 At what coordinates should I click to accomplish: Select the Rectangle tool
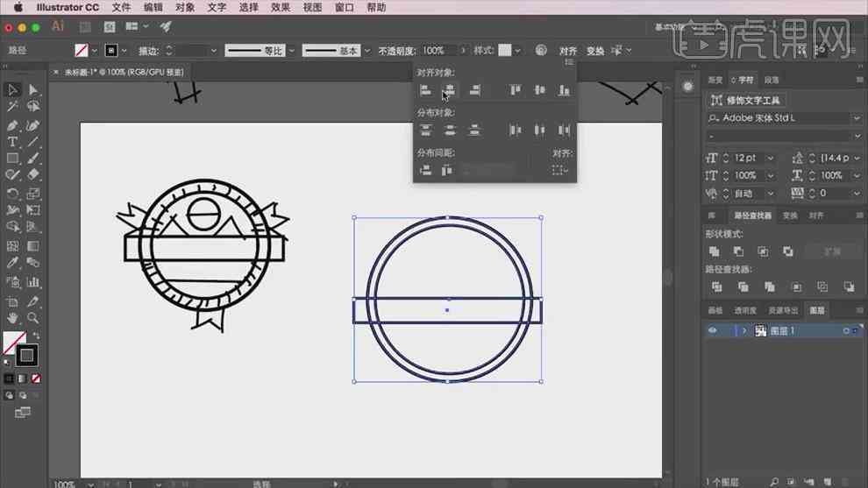13,159
